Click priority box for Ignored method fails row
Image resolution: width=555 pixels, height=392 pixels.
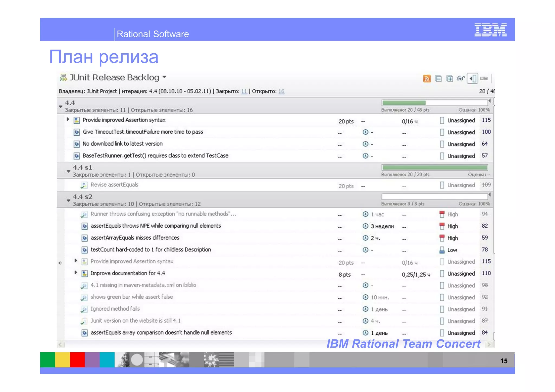[x=442, y=309]
